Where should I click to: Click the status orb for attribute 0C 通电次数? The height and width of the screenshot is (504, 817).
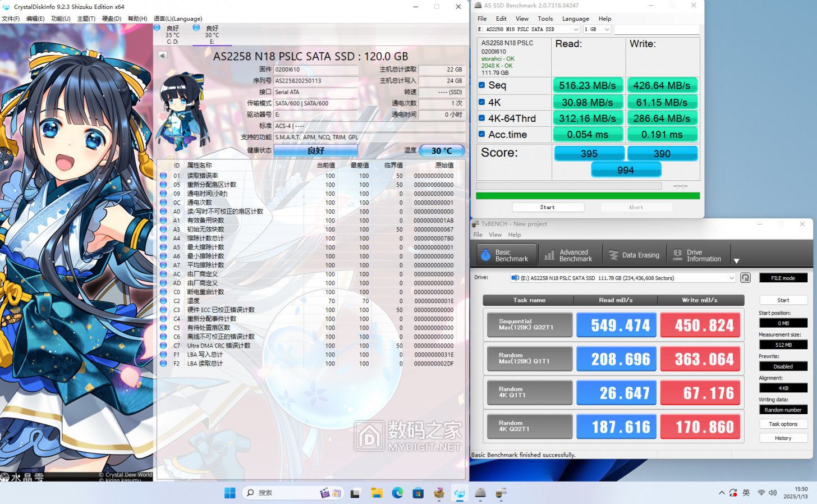point(163,203)
